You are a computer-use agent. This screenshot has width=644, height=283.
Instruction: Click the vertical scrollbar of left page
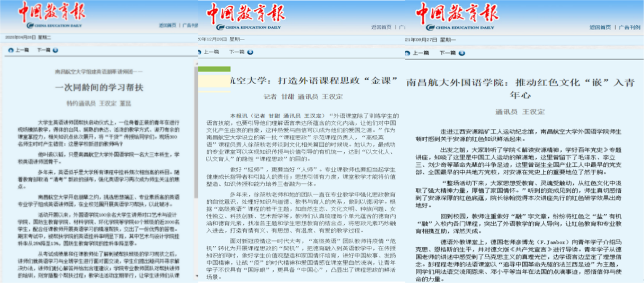click(x=196, y=132)
